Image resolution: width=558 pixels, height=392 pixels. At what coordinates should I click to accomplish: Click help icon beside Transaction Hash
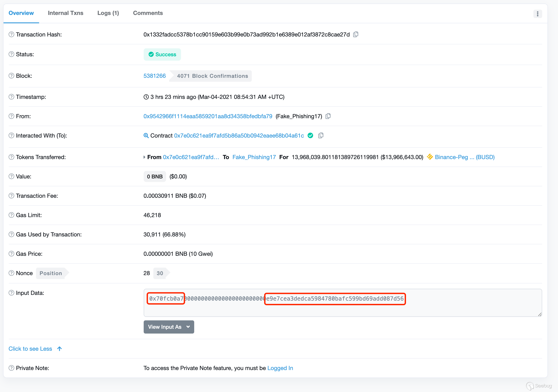tap(11, 34)
